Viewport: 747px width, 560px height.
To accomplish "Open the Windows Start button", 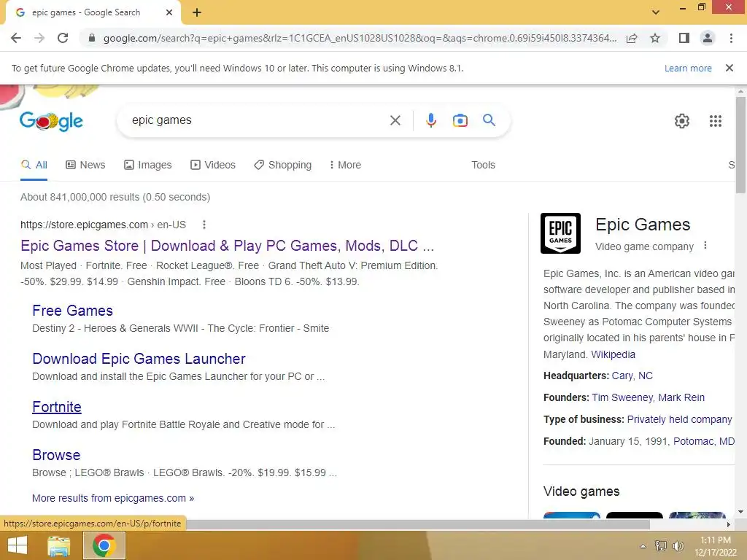I will [x=18, y=545].
